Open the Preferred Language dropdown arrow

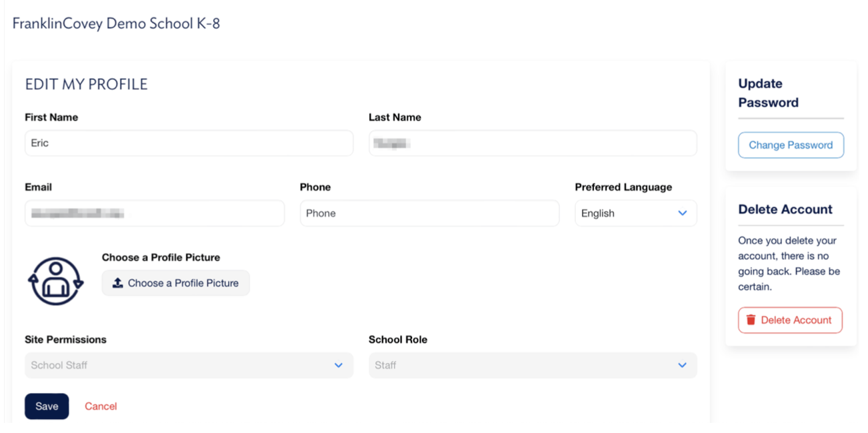tap(682, 213)
